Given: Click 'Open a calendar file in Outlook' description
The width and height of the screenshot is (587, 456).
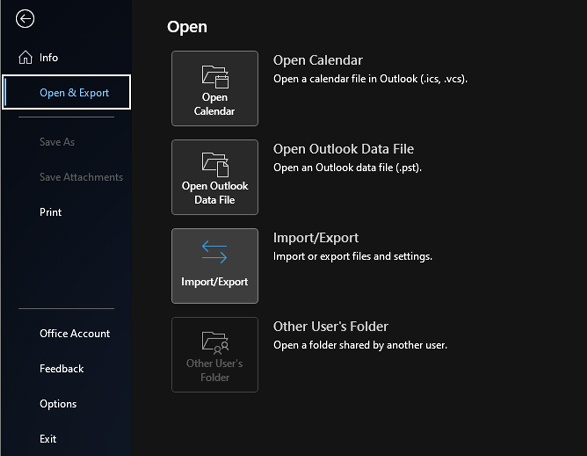Looking at the screenshot, I should [370, 79].
